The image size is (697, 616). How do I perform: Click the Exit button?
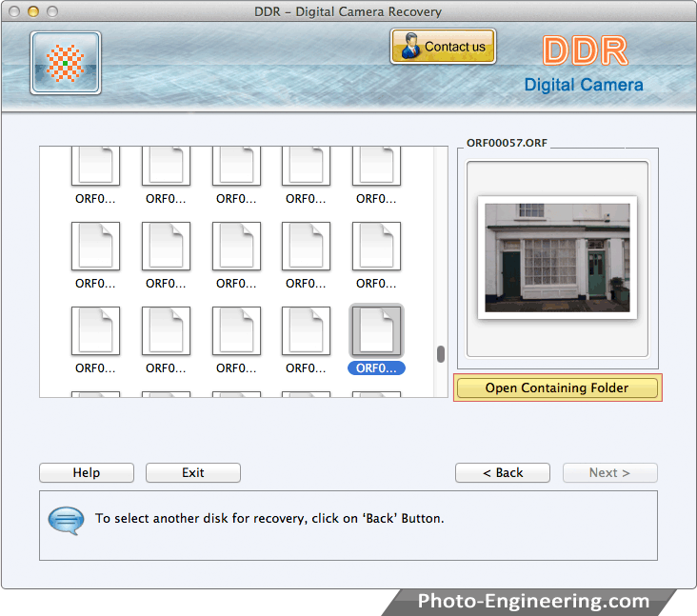(193, 472)
